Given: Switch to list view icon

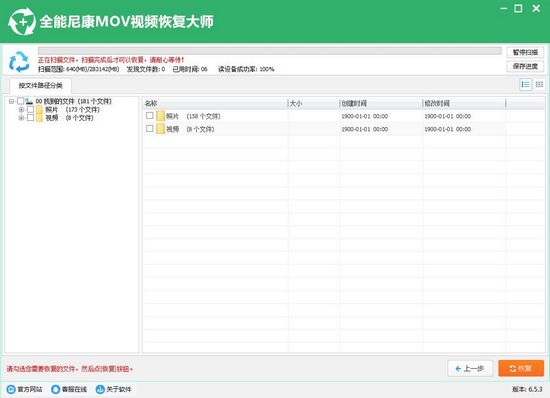Looking at the screenshot, I should [x=525, y=85].
